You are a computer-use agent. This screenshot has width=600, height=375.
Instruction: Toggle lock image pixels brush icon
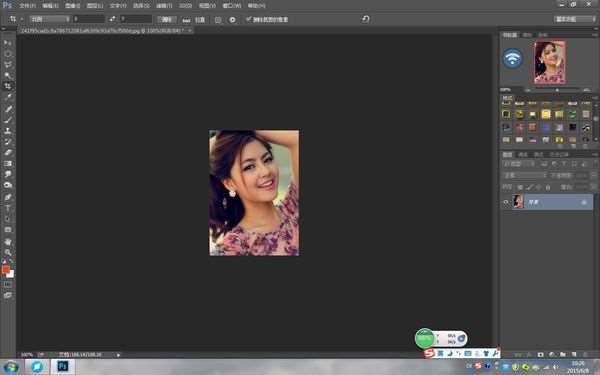(x=529, y=187)
